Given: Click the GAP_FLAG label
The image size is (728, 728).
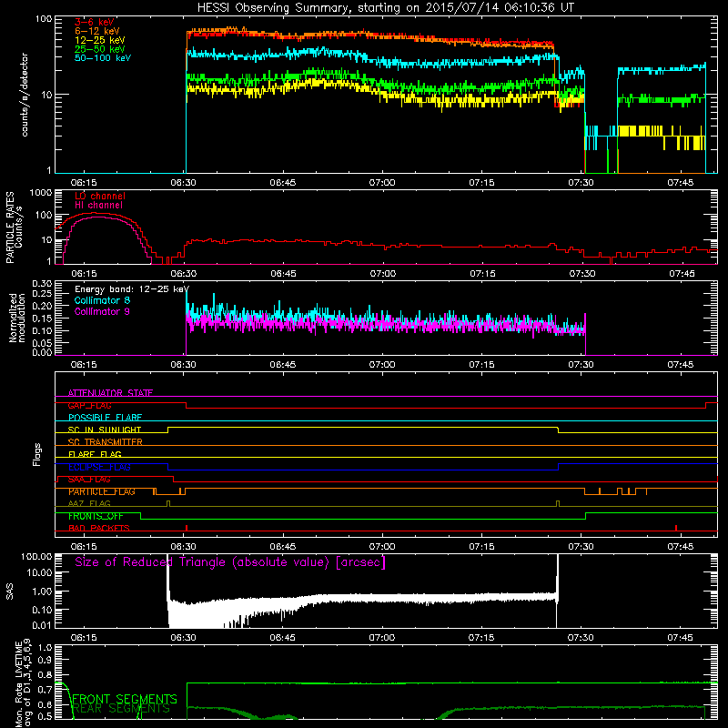Looking at the screenshot, I should [89, 405].
